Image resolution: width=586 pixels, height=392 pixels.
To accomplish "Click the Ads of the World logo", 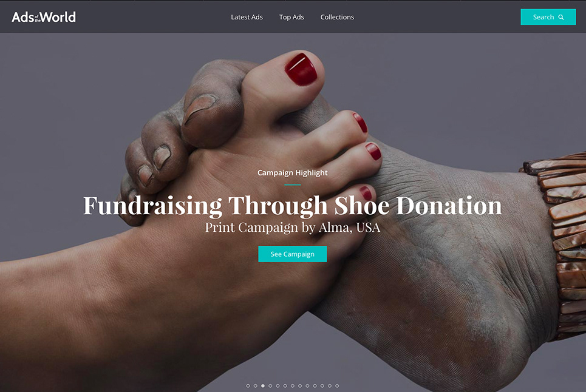I will (x=44, y=17).
